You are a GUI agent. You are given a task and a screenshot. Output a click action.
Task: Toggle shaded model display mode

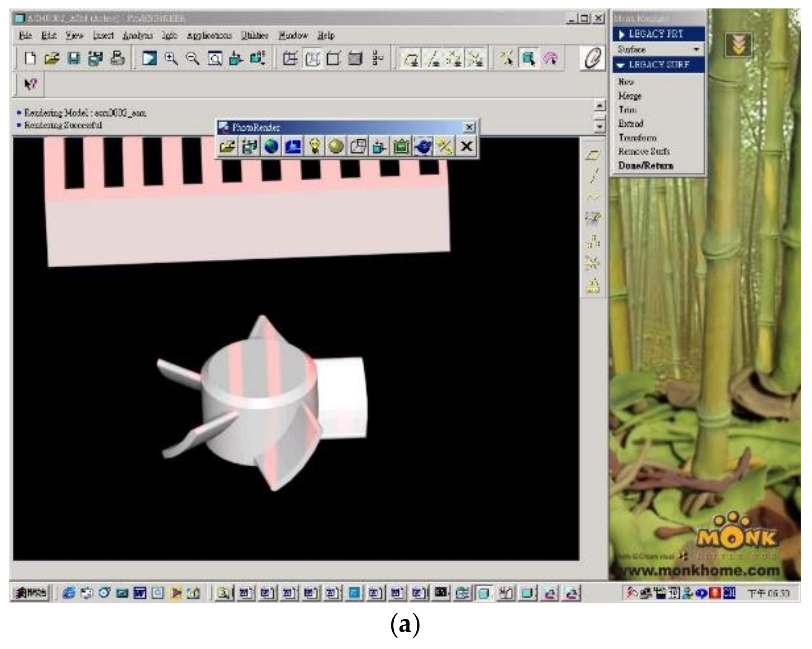(355, 59)
